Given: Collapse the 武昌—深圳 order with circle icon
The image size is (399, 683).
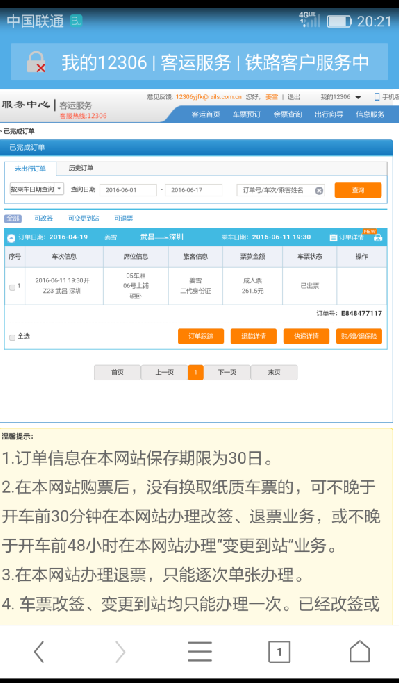Looking at the screenshot, I should coord(11,237).
